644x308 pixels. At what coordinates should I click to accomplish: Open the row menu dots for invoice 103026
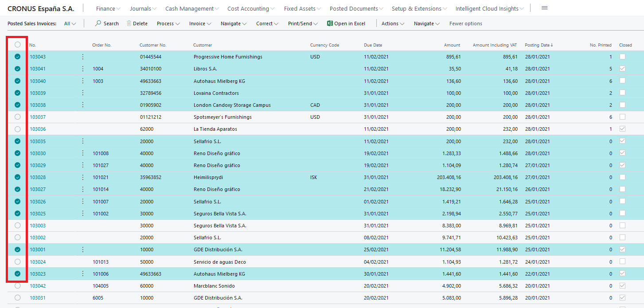(x=83, y=202)
